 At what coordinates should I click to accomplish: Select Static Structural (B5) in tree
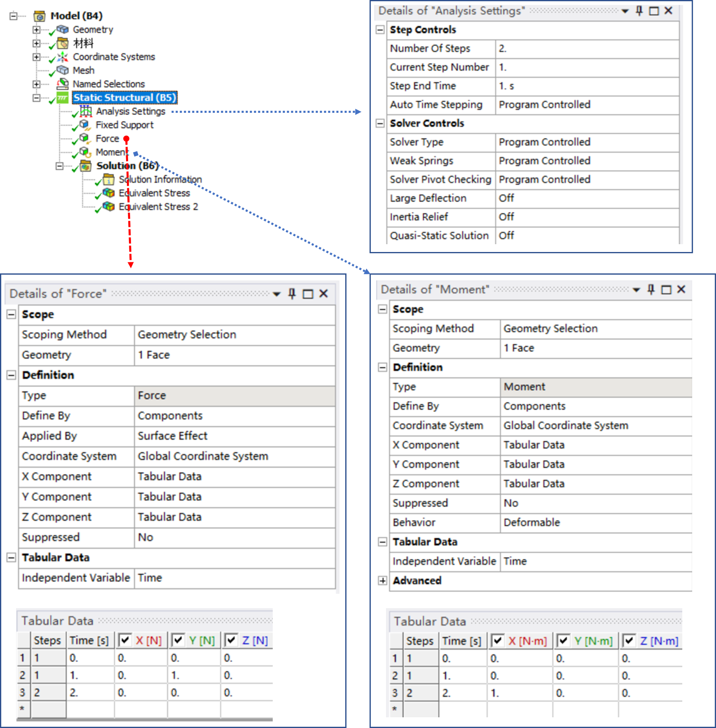pyautogui.click(x=124, y=98)
